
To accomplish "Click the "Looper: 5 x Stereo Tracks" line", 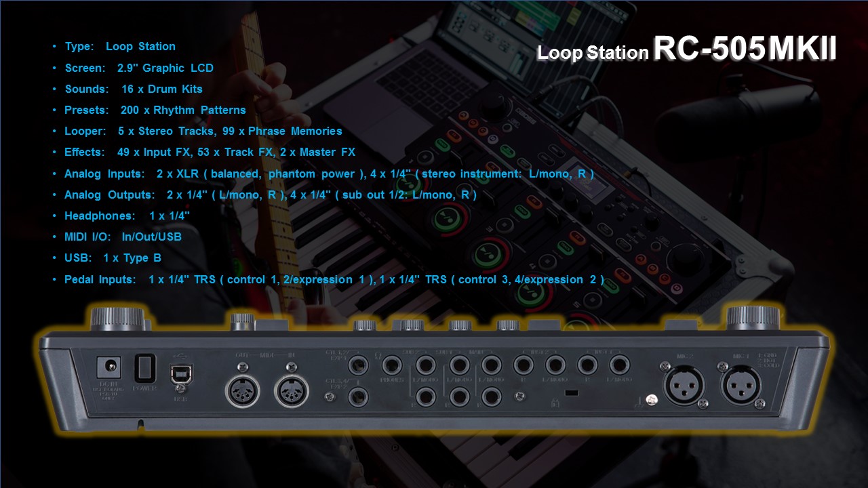I will click(x=203, y=131).
